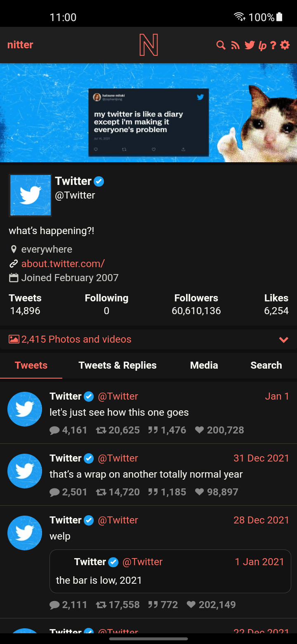Click the nitter home link

(x=20, y=45)
